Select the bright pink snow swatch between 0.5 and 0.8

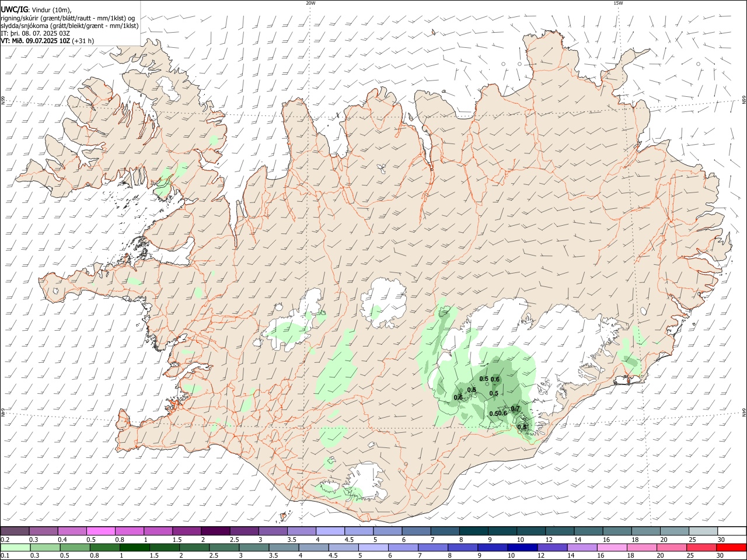(102, 531)
